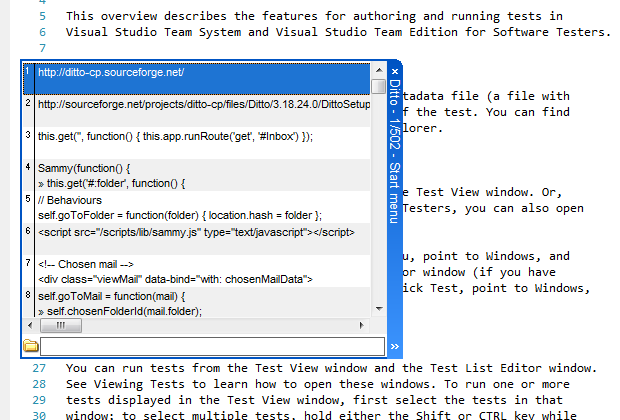The width and height of the screenshot is (620, 420).
Task: Click the text 'This overview describes the features'
Action: point(192,16)
